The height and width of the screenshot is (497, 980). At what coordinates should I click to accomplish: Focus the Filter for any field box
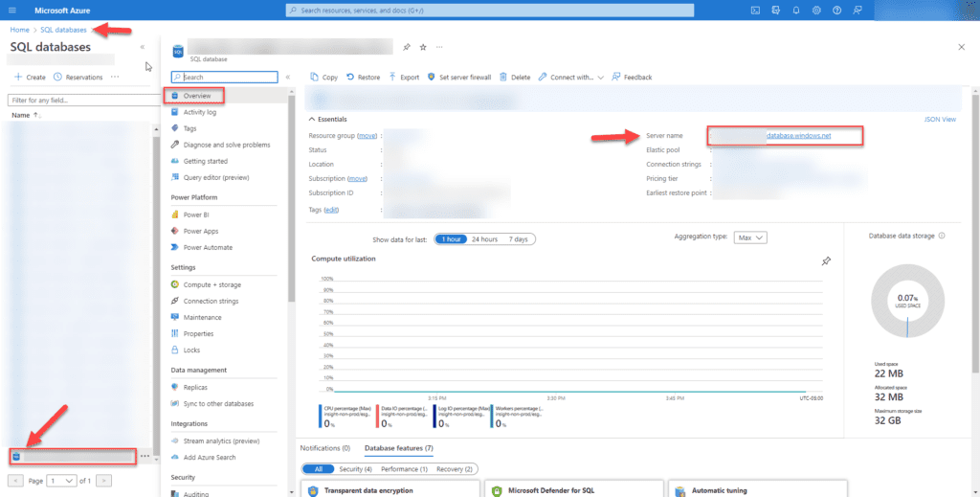click(84, 100)
